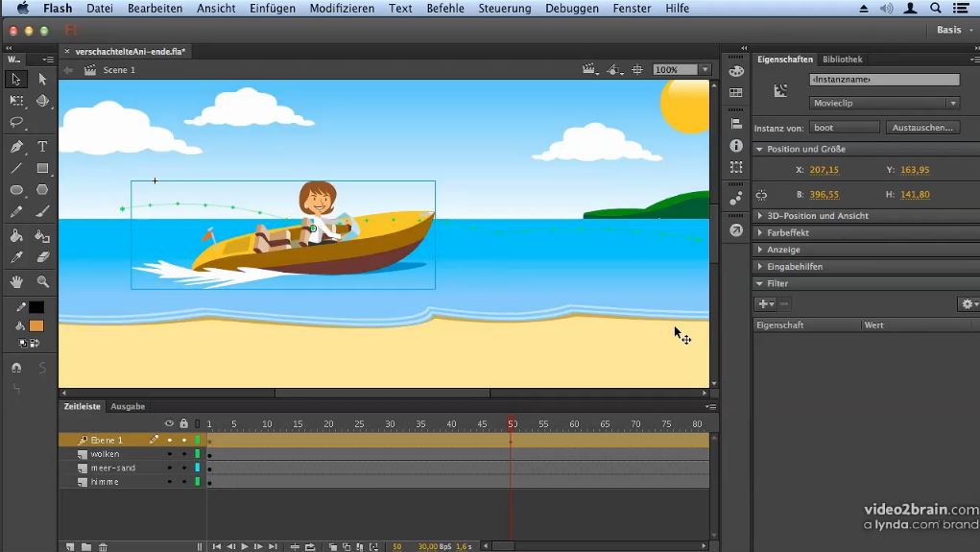Toggle visibility dot of himmel layer

169,481
